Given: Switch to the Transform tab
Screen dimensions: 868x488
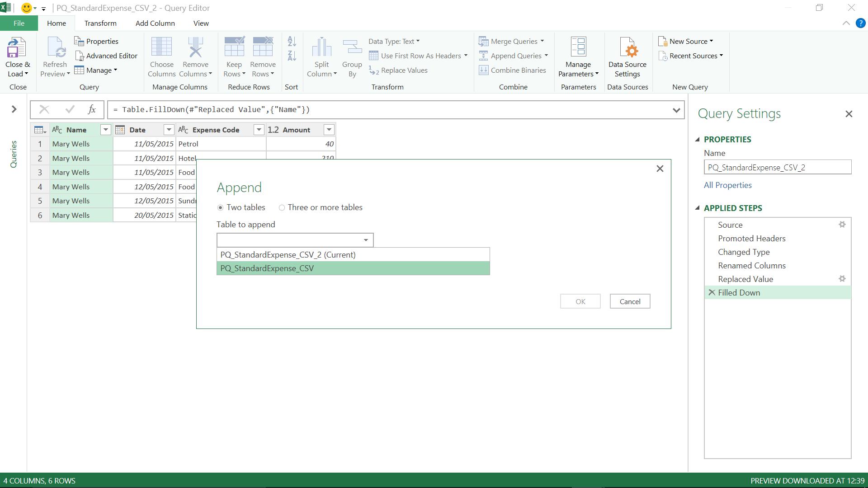Looking at the screenshot, I should pos(100,23).
